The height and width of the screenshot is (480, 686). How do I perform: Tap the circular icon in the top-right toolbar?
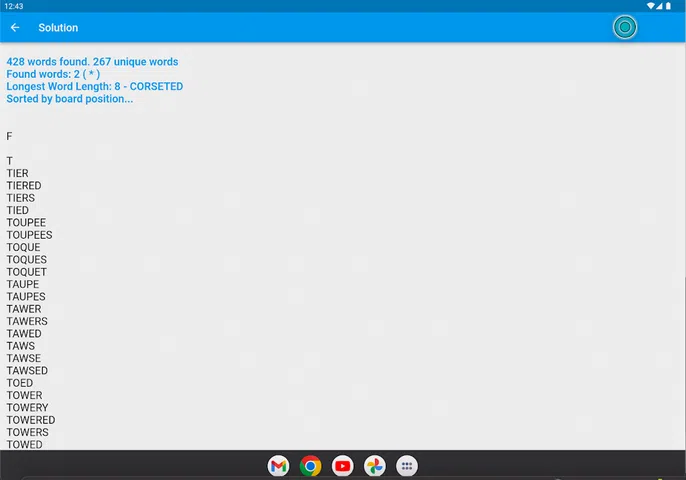tap(625, 28)
